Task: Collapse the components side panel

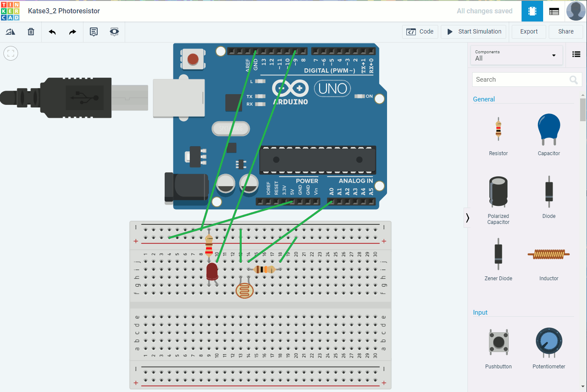Action: point(467,218)
